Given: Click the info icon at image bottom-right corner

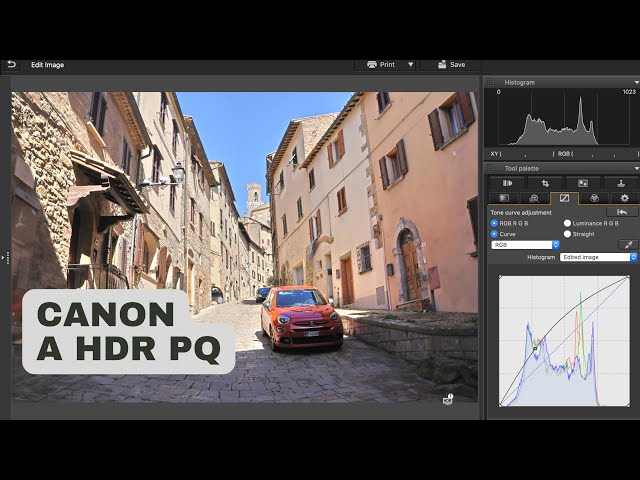Looking at the screenshot, I should (x=448, y=399).
